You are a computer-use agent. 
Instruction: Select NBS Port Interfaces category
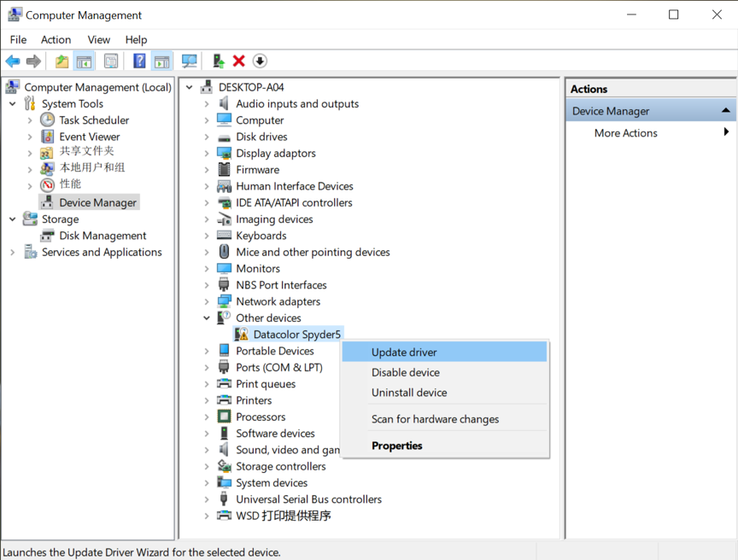tap(282, 285)
